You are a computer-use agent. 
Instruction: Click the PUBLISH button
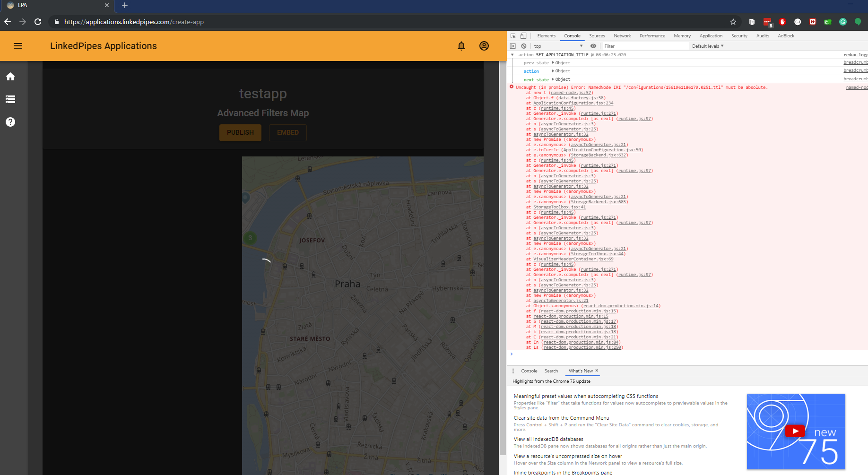[x=240, y=132]
